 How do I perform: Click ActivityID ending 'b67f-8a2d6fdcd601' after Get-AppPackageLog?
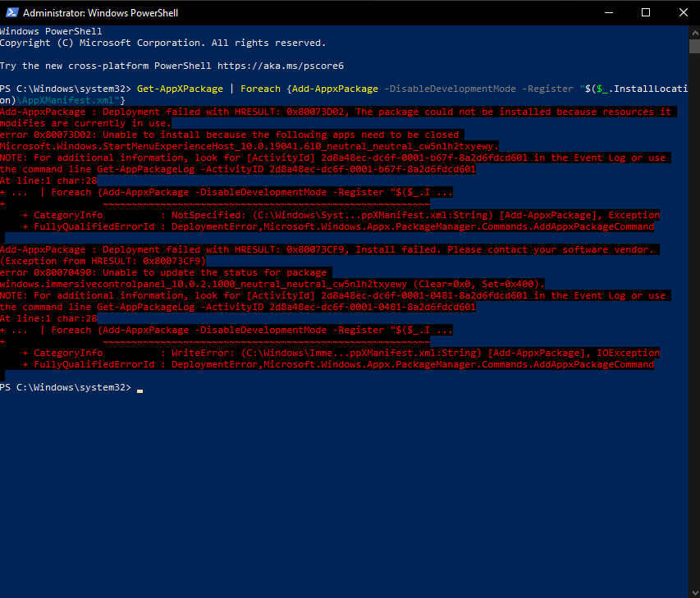(373, 169)
